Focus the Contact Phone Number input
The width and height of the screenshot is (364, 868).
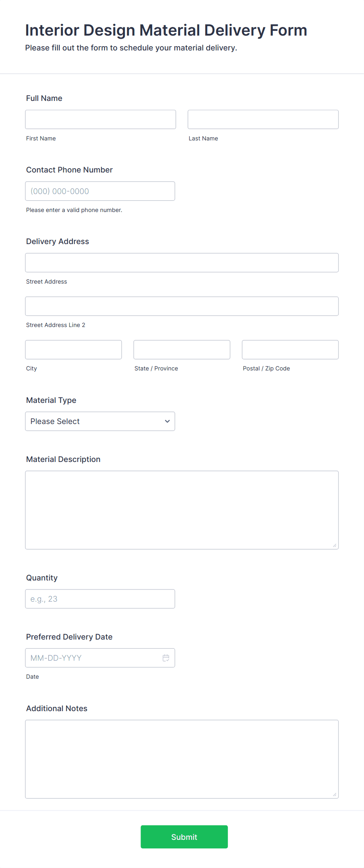[x=100, y=191]
